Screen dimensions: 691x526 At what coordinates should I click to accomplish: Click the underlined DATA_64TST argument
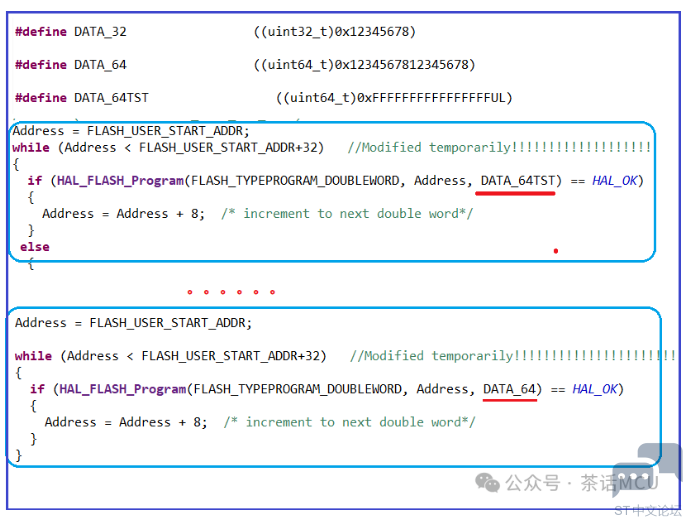pyautogui.click(x=517, y=180)
